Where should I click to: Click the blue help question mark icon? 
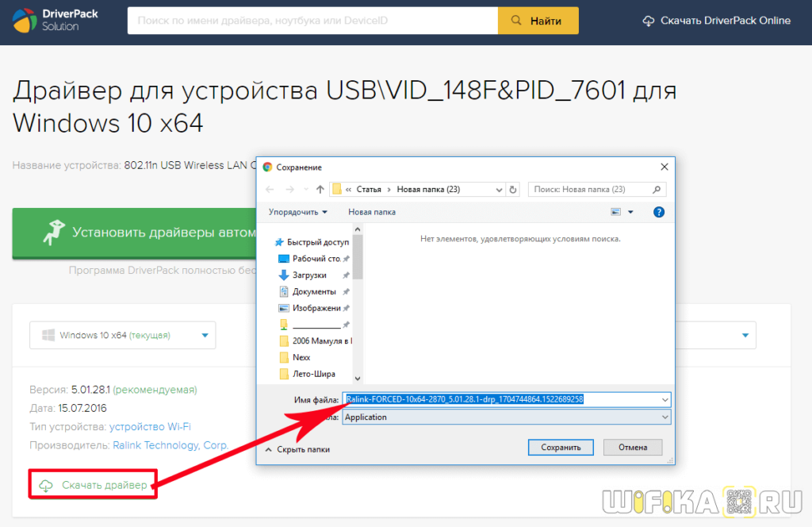(x=658, y=212)
